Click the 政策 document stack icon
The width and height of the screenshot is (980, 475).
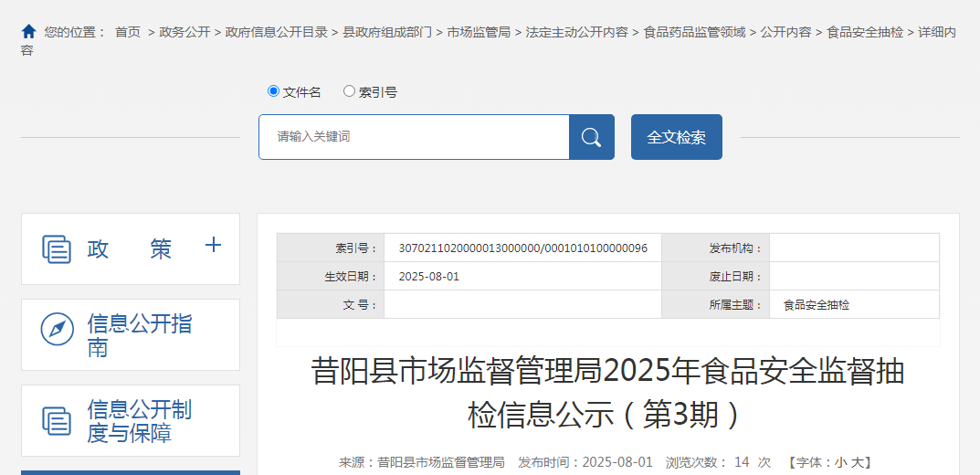57,248
